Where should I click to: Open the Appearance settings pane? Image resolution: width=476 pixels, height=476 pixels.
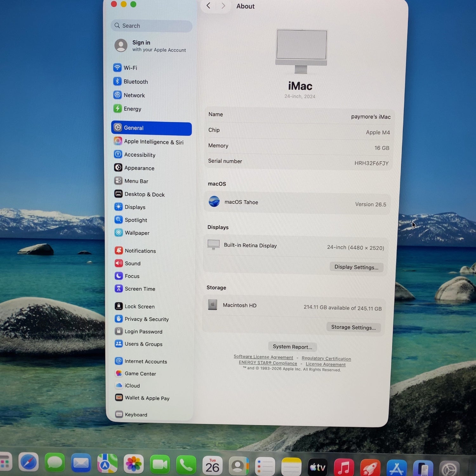134,168
